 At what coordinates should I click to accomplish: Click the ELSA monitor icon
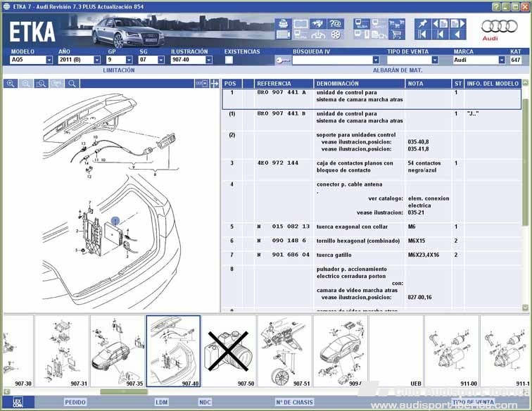[362, 24]
